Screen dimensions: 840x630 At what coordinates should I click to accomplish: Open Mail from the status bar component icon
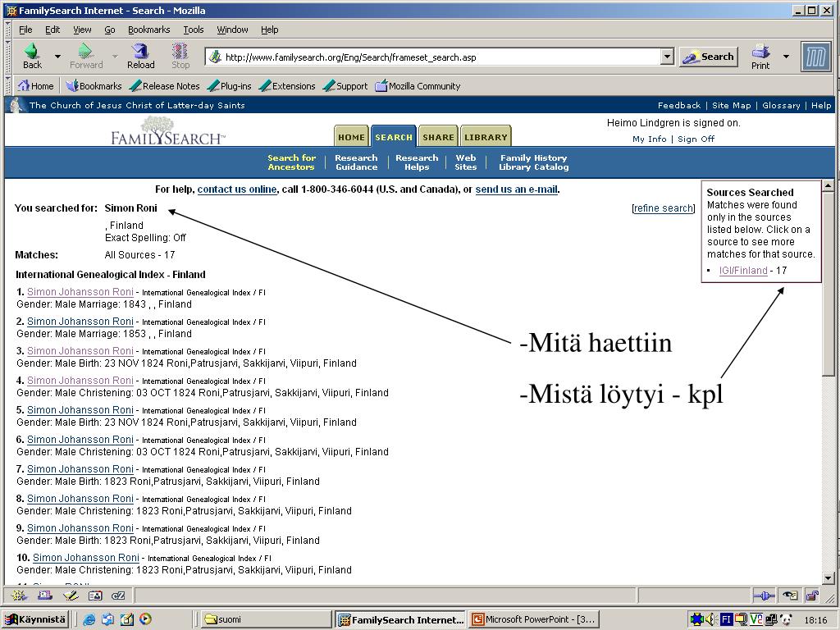click(45, 596)
